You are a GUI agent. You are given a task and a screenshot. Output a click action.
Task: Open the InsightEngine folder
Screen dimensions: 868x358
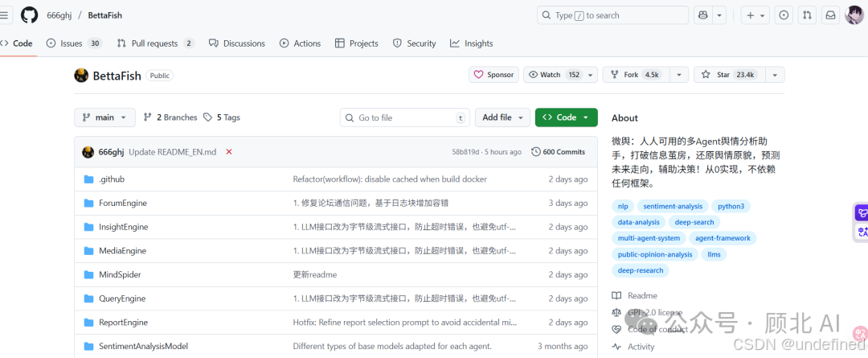124,227
